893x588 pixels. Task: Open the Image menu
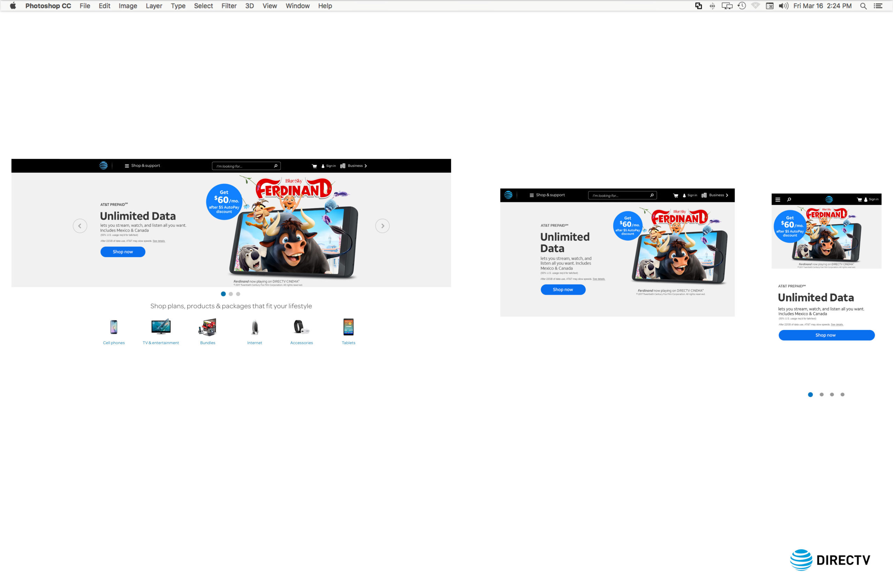(128, 6)
